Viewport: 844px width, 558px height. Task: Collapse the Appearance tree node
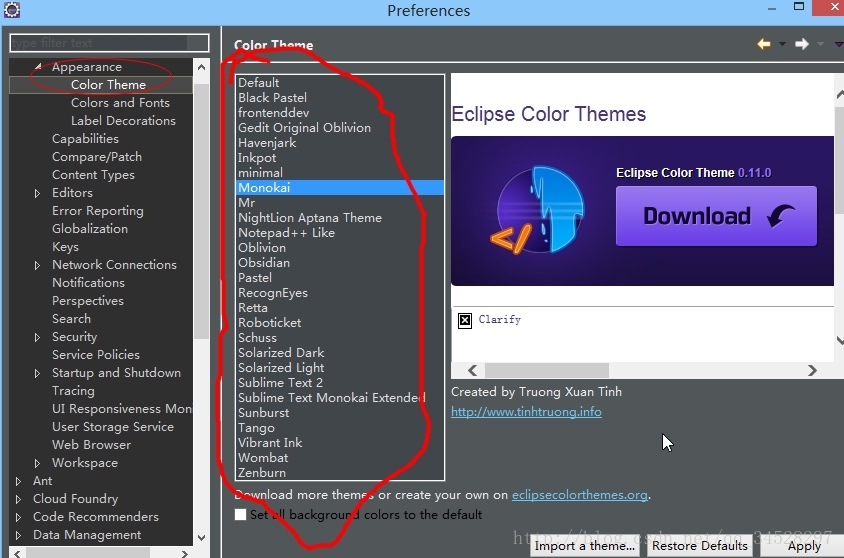pyautogui.click(x=38, y=67)
